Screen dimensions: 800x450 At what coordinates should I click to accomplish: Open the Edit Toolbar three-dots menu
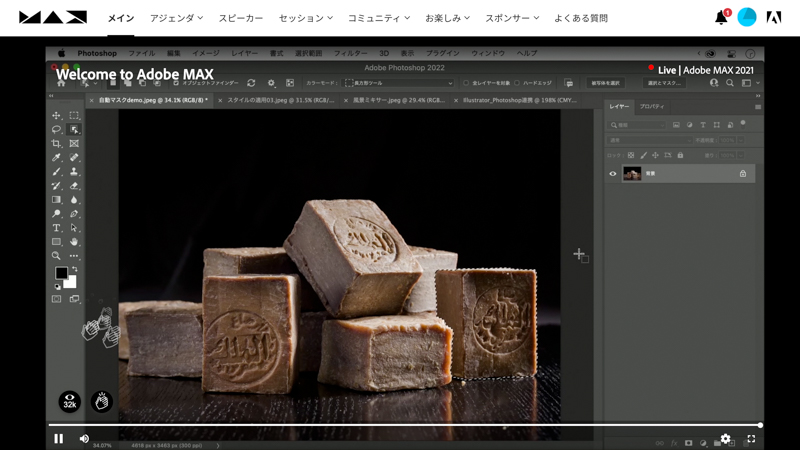[74, 256]
